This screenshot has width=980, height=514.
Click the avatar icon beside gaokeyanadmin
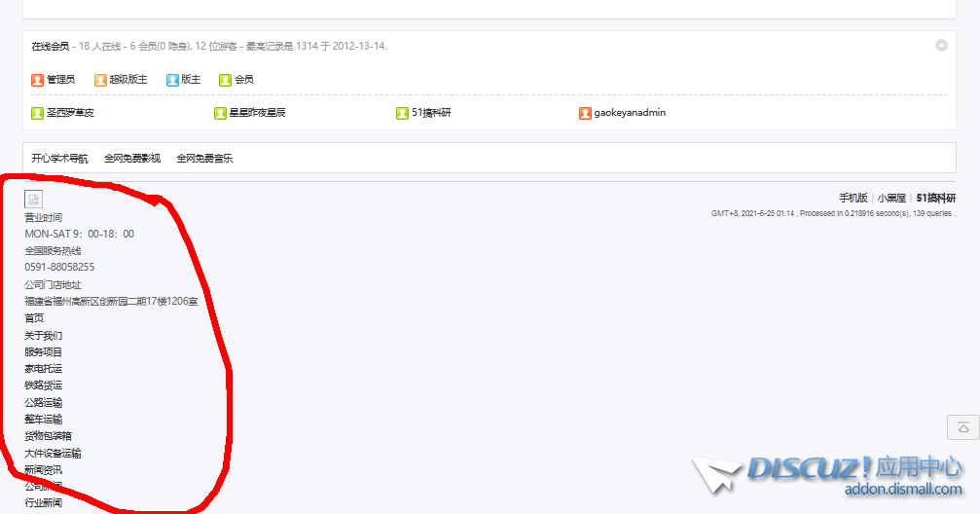coord(585,113)
